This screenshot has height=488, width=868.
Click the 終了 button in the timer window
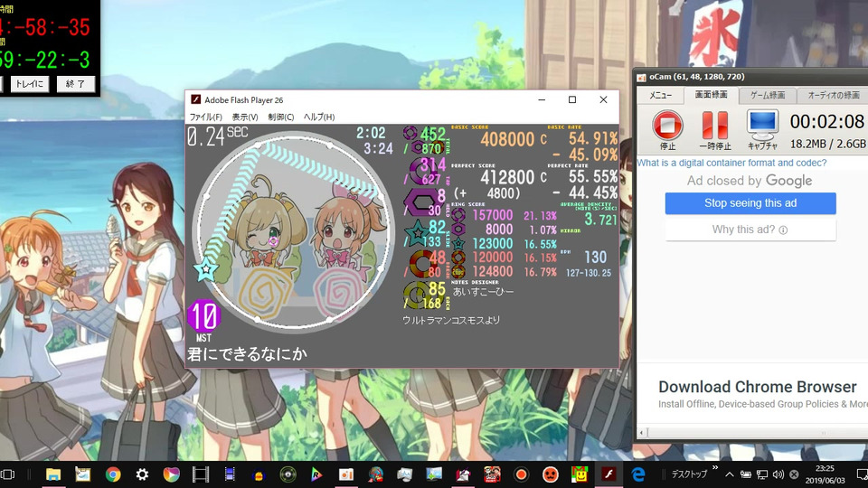(75, 84)
